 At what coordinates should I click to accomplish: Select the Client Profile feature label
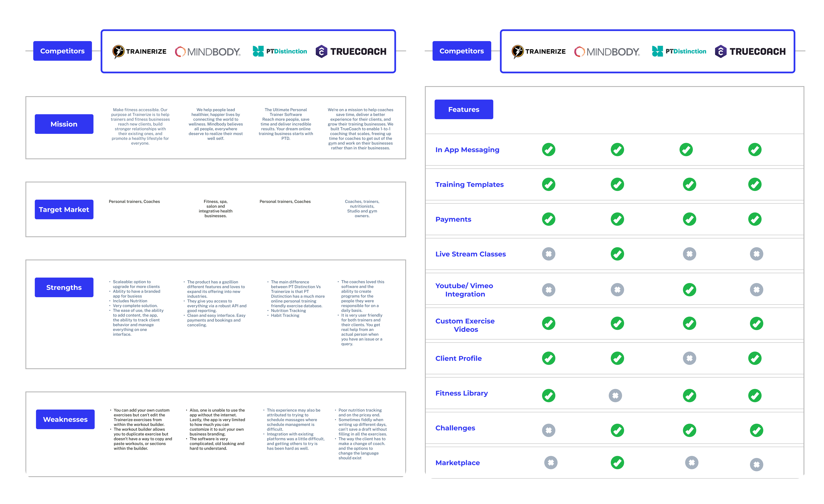458,358
